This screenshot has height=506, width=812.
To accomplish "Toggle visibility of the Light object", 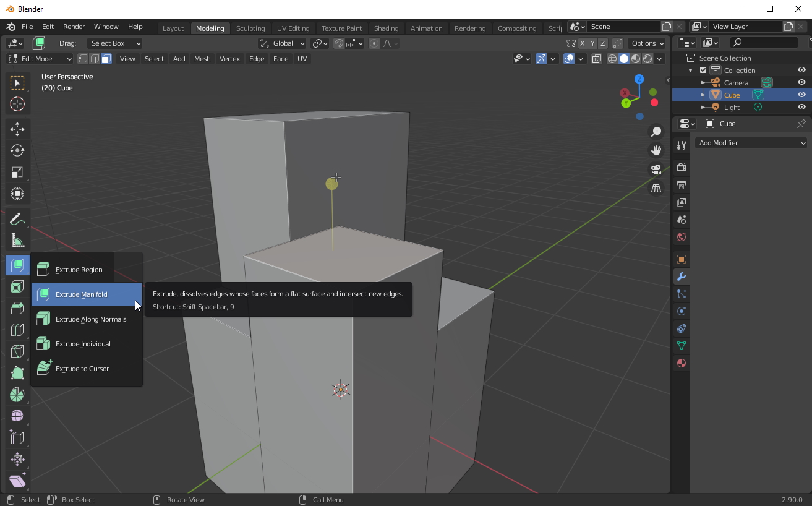I will pos(801,107).
